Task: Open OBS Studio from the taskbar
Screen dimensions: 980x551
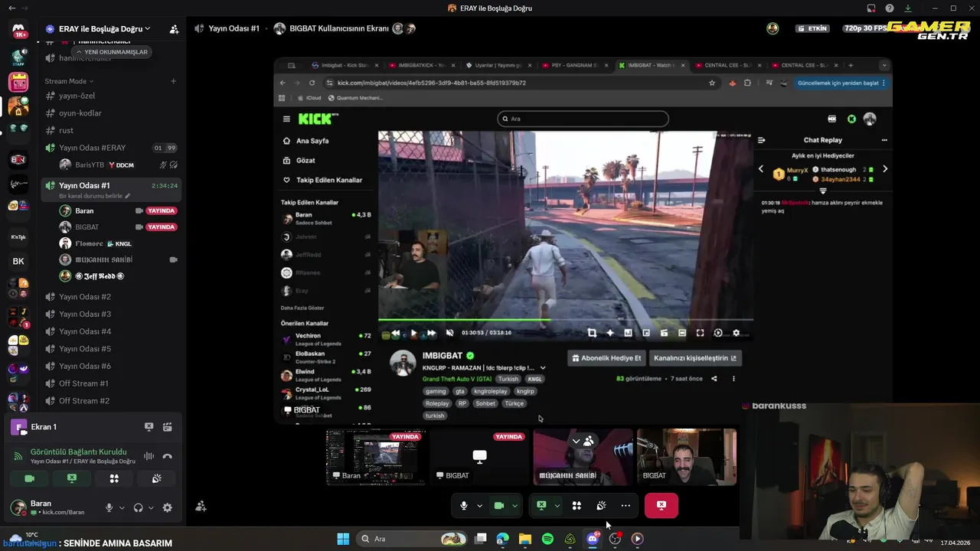Action: point(615,539)
